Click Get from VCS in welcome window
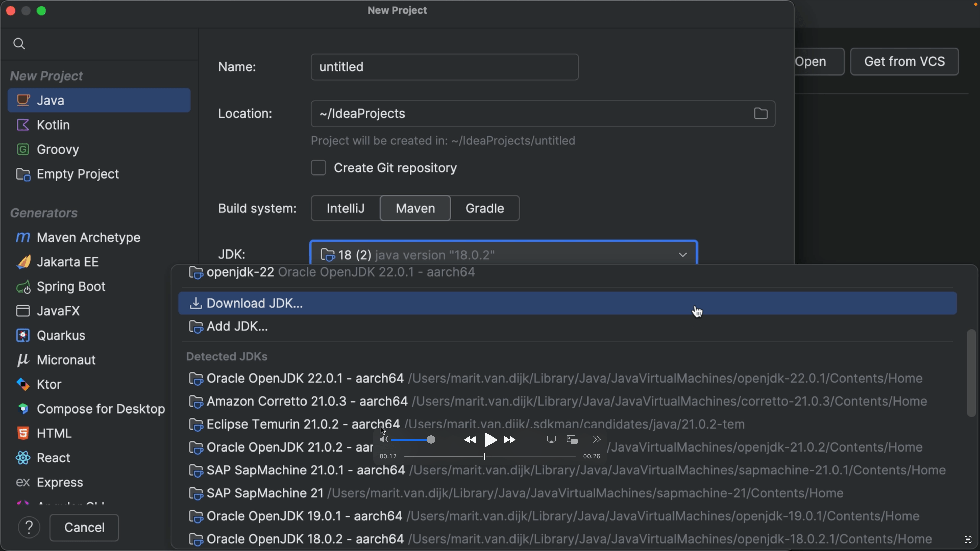Viewport: 980px width, 551px height. 904,61
